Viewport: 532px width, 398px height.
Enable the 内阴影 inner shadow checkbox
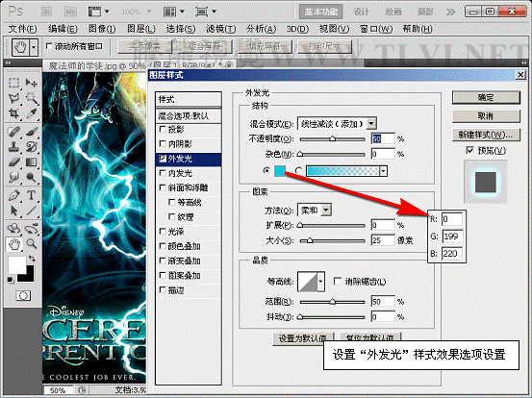163,144
